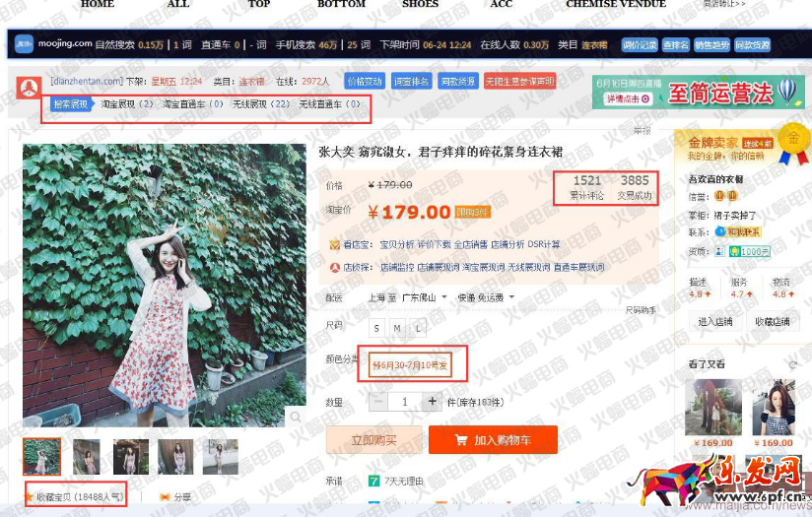Click the moojing.com logo icon
812x517 pixels.
click(x=24, y=43)
